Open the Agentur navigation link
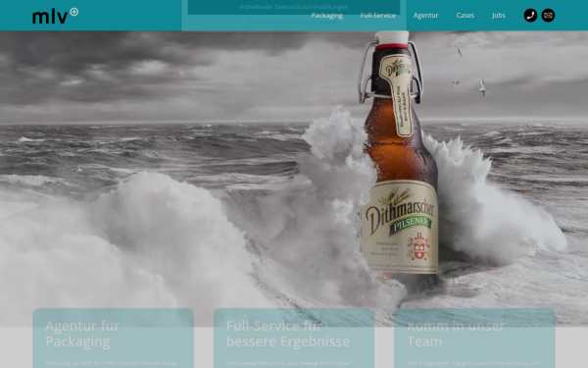 click(425, 16)
